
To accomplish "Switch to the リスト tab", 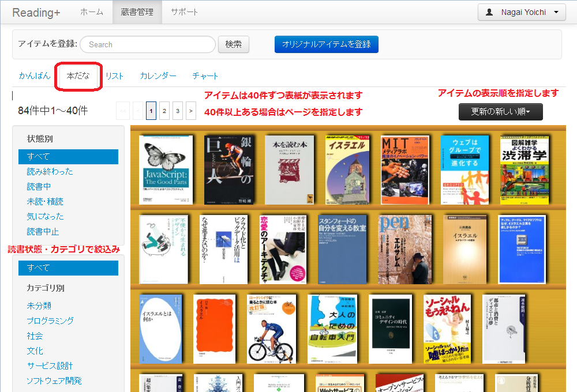I will pyautogui.click(x=114, y=76).
